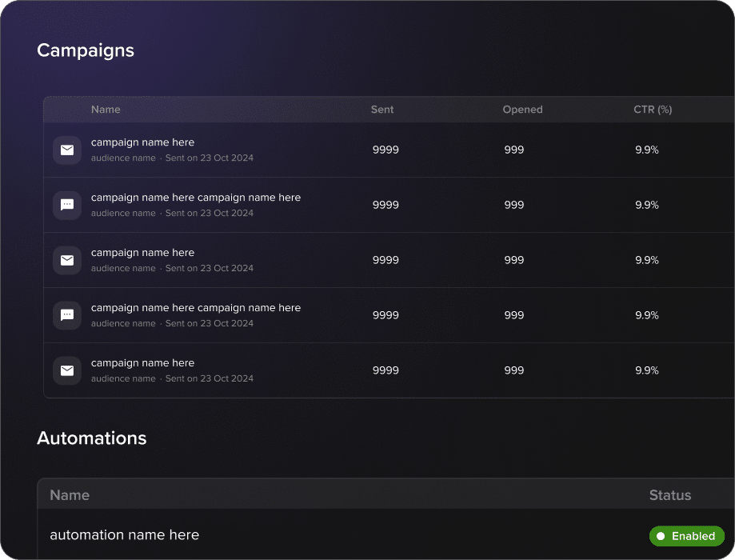The height and width of the screenshot is (560, 735).
Task: Click the Status header in the Automations table
Action: point(669,495)
